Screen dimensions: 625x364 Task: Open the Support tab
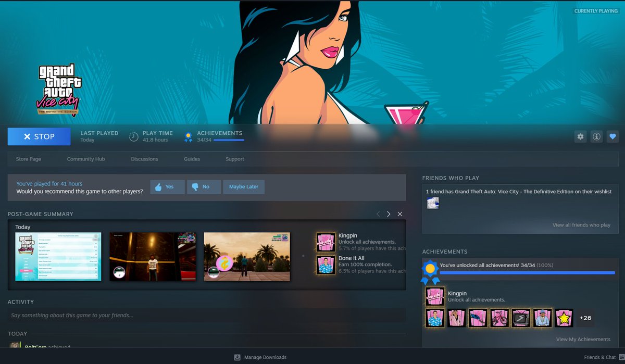[235, 159]
